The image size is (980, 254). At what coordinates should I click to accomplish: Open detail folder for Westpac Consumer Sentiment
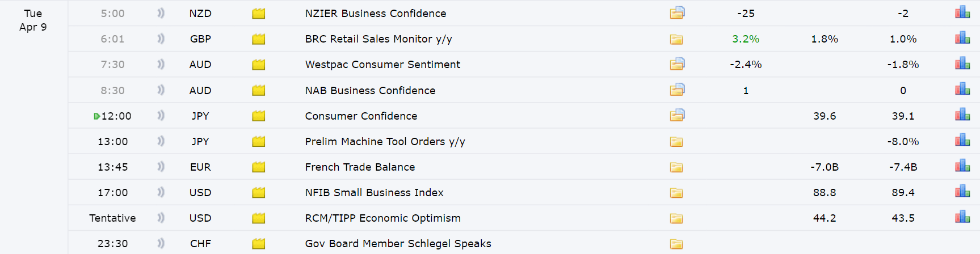677,64
